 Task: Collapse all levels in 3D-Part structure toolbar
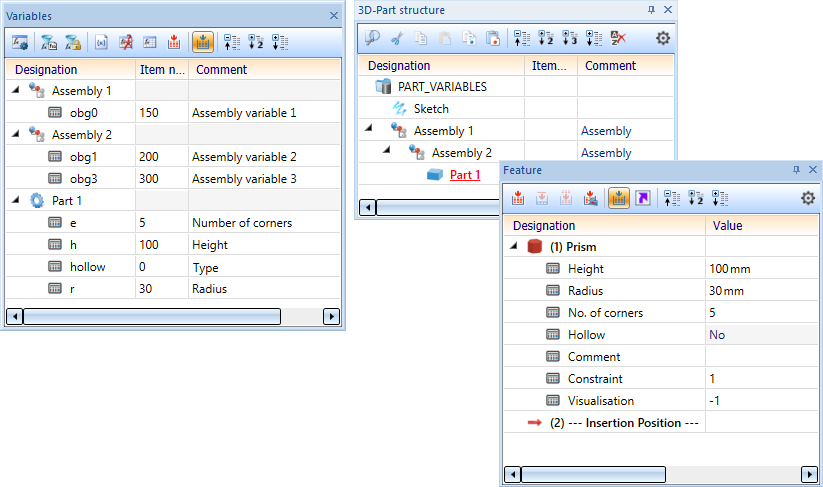coord(522,38)
